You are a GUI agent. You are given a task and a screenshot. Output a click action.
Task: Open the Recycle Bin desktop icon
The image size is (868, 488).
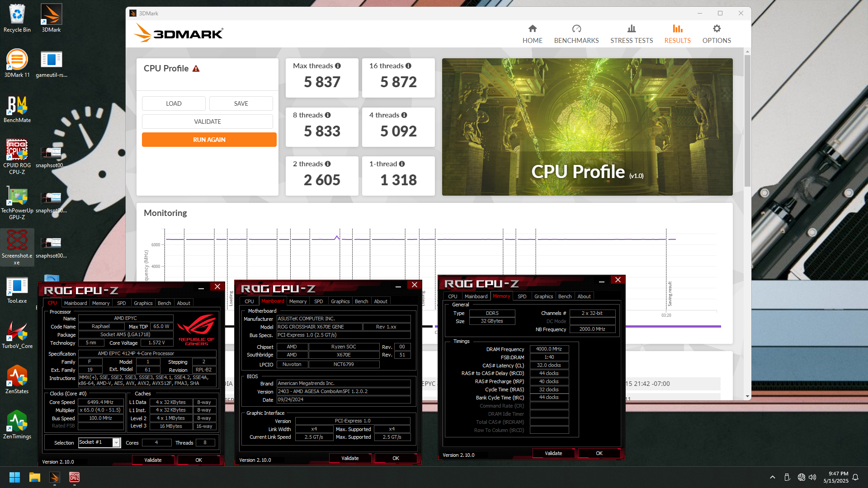17,18
